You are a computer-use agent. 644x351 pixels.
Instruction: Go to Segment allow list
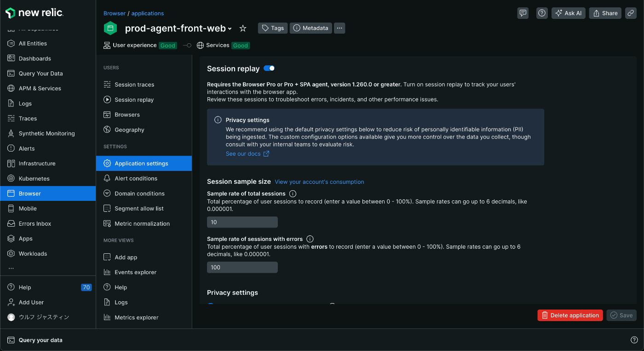point(144,209)
